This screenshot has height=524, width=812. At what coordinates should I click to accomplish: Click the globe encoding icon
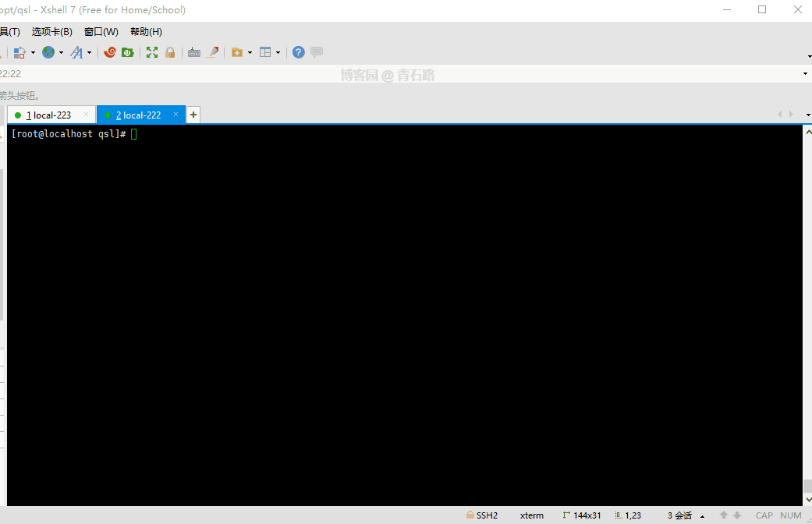pos(48,52)
